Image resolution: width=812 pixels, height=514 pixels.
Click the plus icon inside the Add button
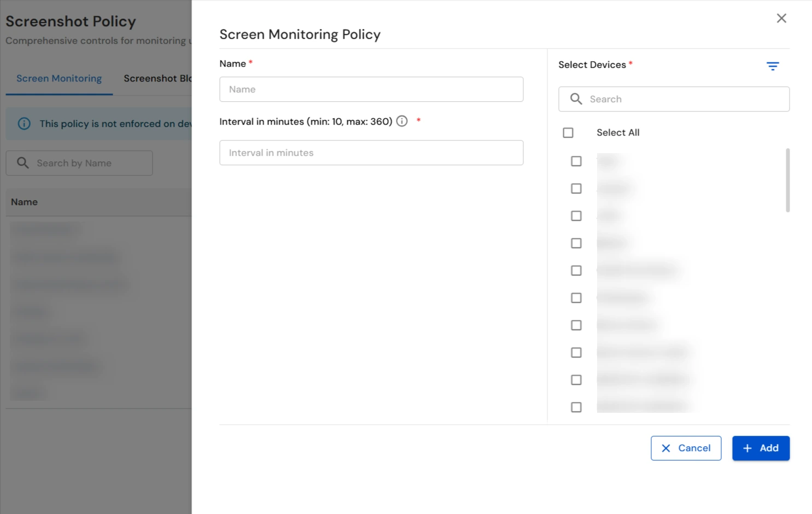tap(747, 448)
